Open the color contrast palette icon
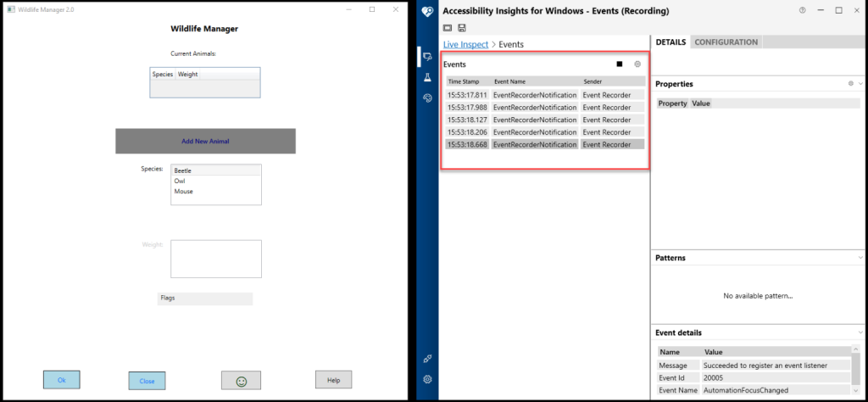 click(428, 98)
